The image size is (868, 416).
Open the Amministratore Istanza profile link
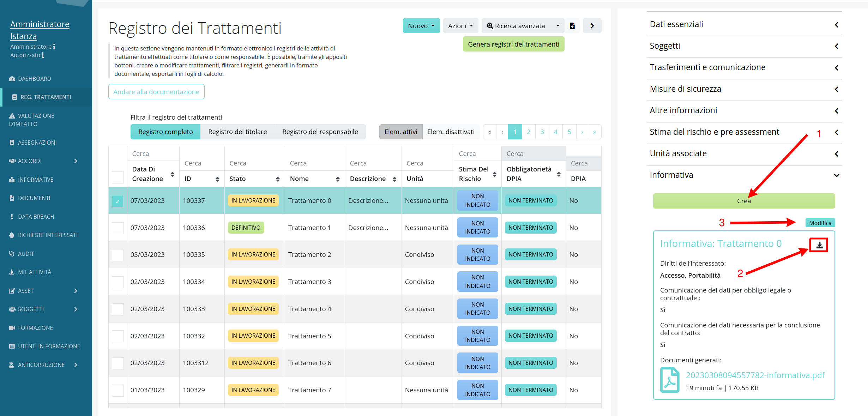(40, 30)
